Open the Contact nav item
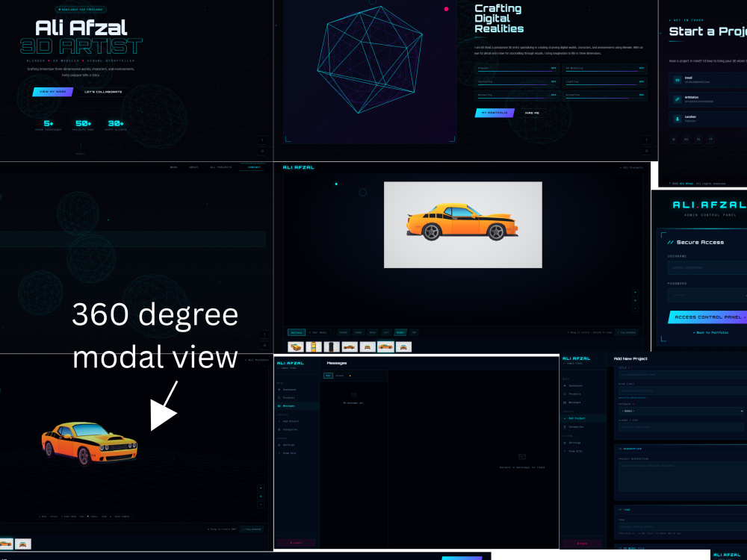The image size is (747, 560). coord(254,167)
